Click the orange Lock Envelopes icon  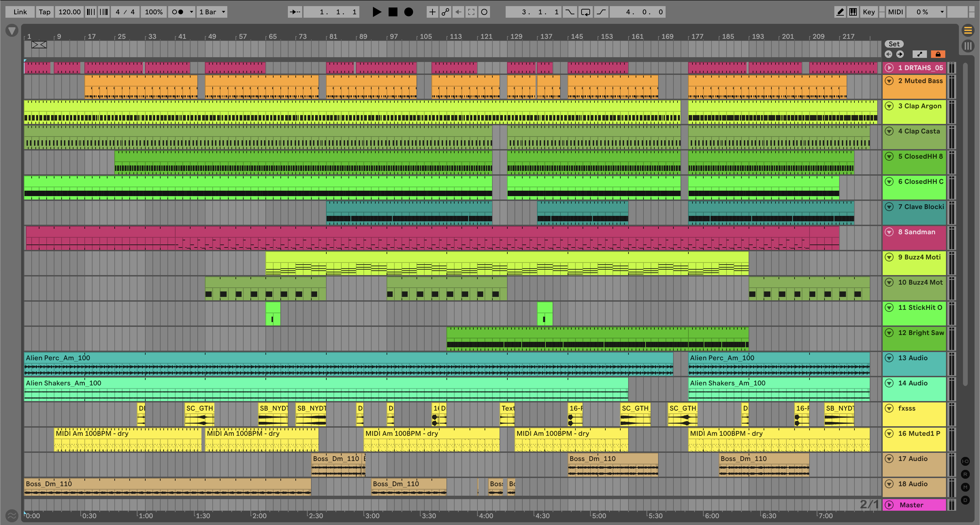[938, 54]
